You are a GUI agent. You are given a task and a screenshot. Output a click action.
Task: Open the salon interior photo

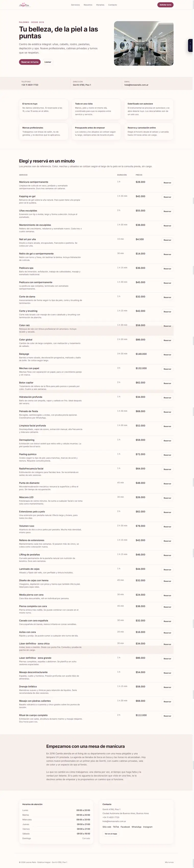coord(144,43)
